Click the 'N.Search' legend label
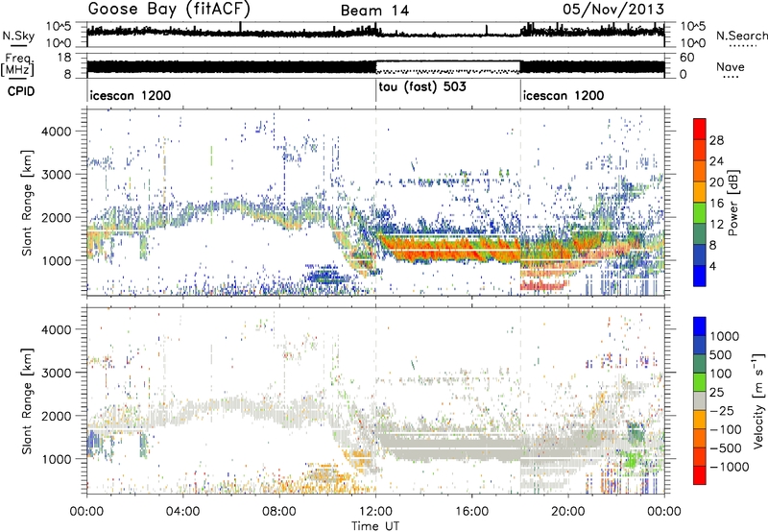 coord(741,36)
